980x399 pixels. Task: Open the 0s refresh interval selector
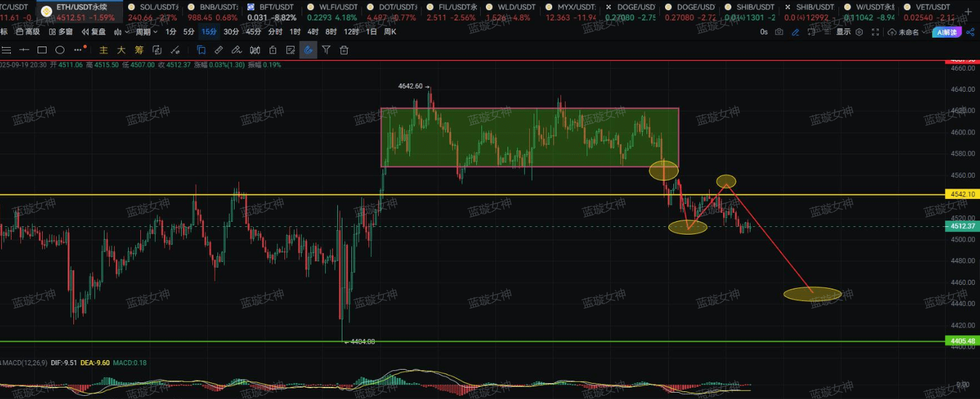pos(764,32)
